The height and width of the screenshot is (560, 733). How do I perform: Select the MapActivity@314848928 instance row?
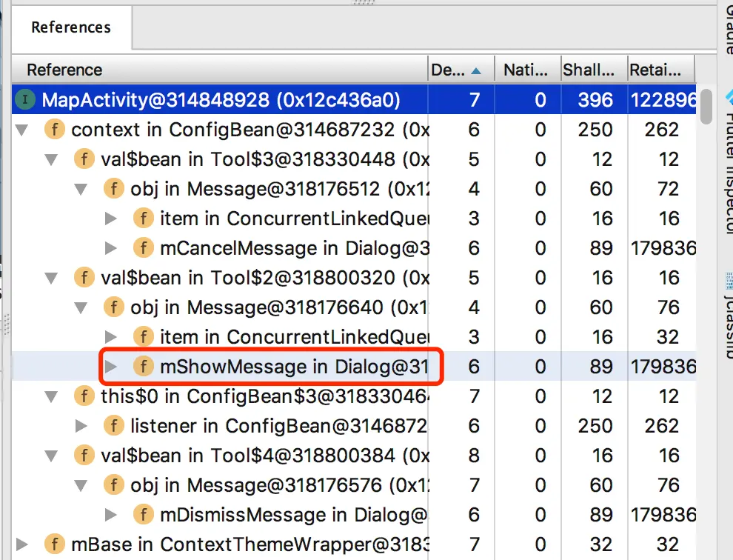[x=354, y=100]
